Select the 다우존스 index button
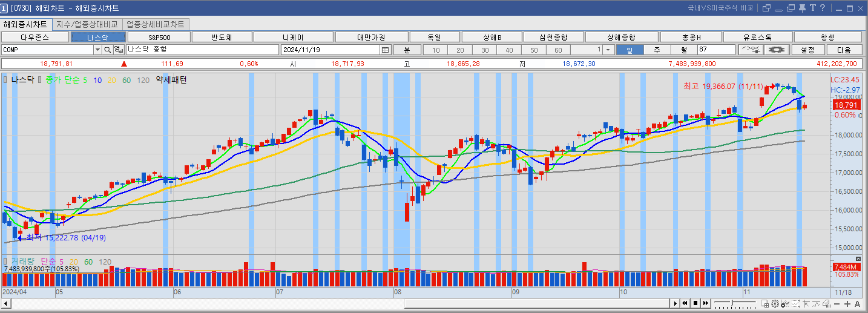 [x=35, y=37]
